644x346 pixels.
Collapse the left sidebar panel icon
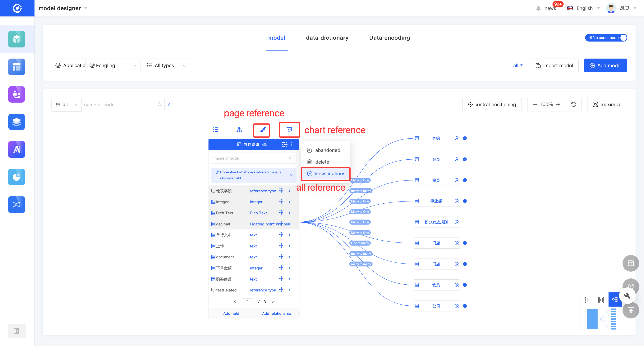[16, 331]
